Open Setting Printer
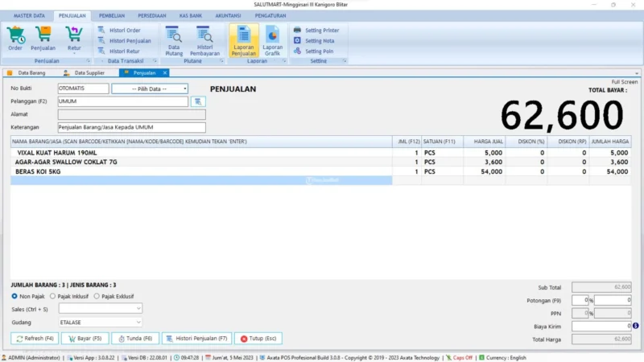Image resolution: width=644 pixels, height=362 pixels. click(x=316, y=30)
